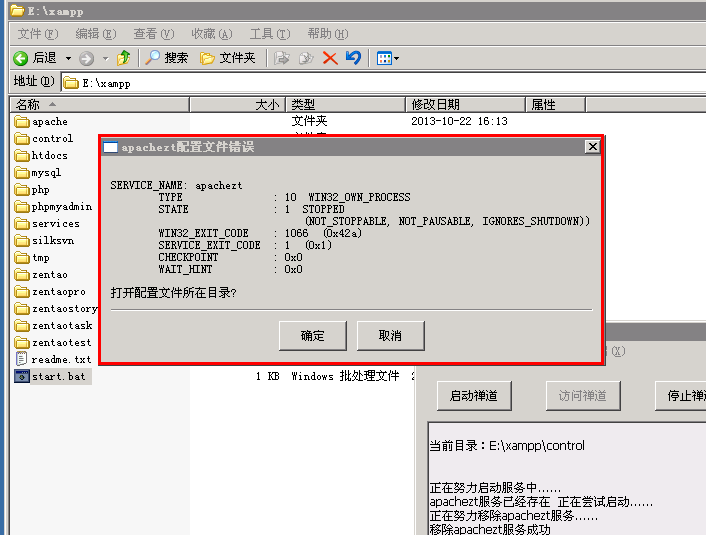The image size is (706, 535).
Task: Click 取消 in the apachezt error dialog
Action: coord(390,336)
